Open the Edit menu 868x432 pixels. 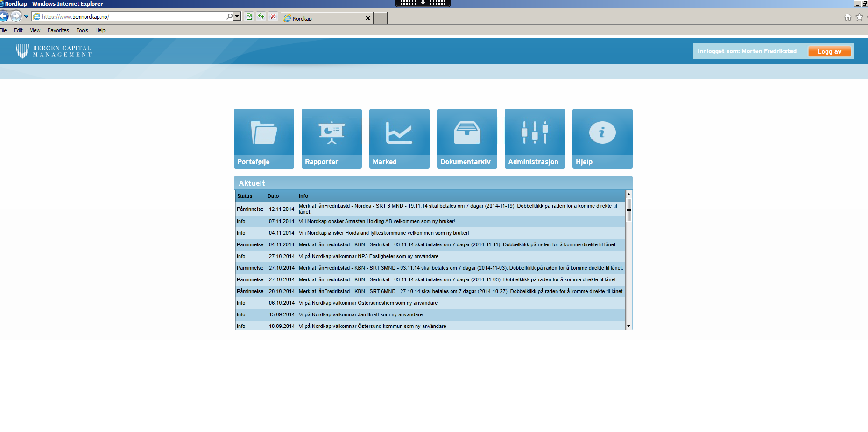(18, 30)
